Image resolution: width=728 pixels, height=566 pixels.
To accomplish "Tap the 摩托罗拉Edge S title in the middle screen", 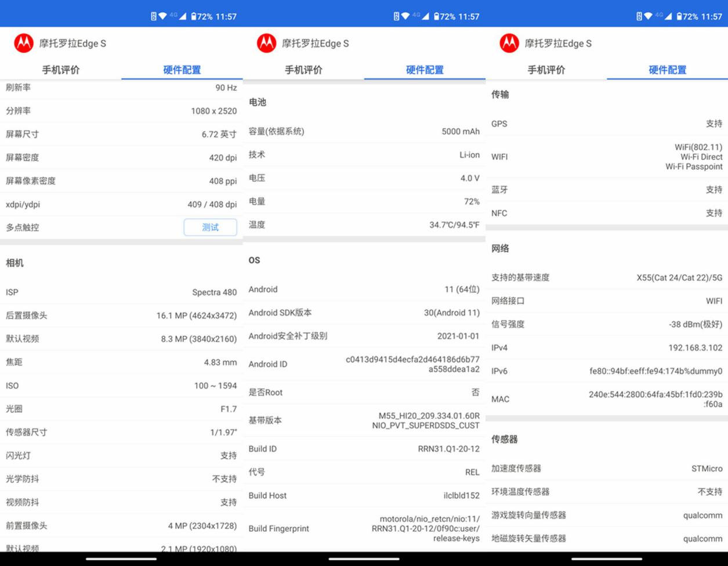I will point(316,43).
